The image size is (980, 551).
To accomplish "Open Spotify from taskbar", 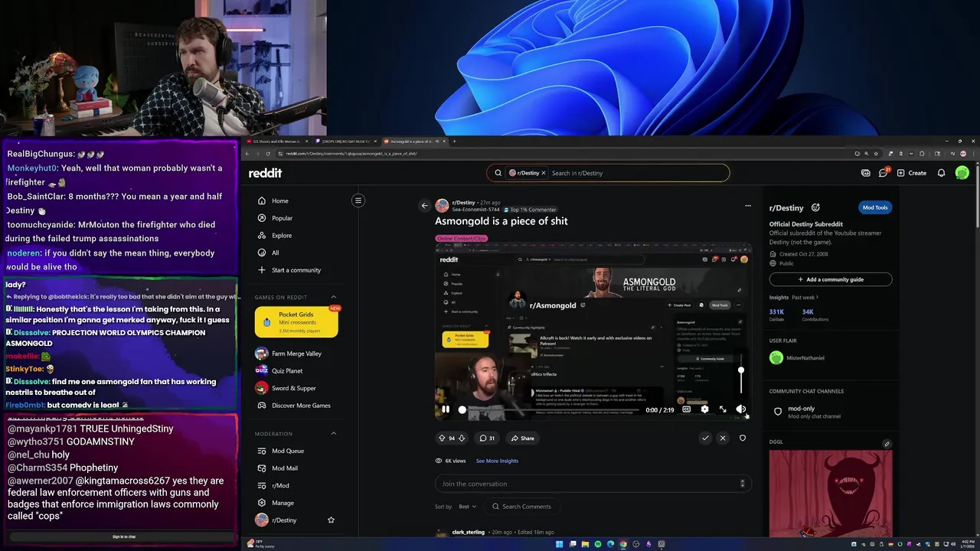I will 598,544.
